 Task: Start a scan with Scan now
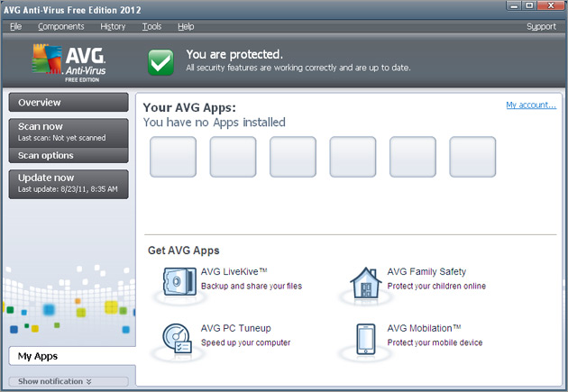(x=69, y=132)
